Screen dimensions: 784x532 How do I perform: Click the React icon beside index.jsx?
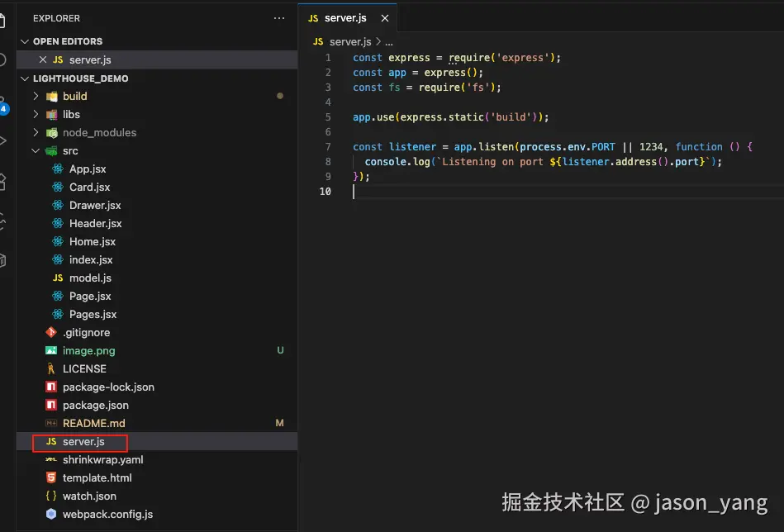(x=58, y=259)
